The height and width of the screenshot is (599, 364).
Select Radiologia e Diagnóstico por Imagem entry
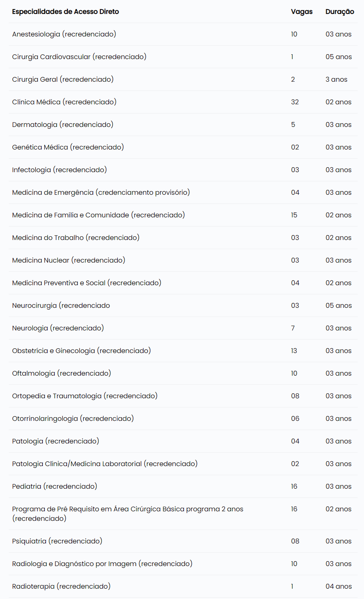coord(102,564)
